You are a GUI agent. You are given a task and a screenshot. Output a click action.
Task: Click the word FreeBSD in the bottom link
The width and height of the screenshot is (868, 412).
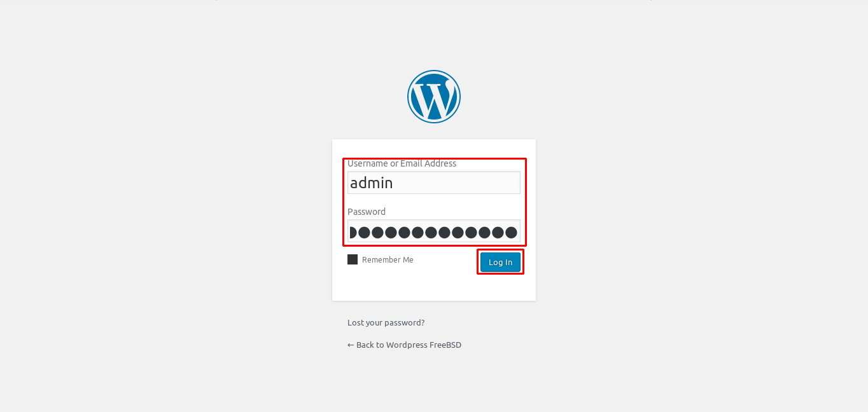pos(445,345)
